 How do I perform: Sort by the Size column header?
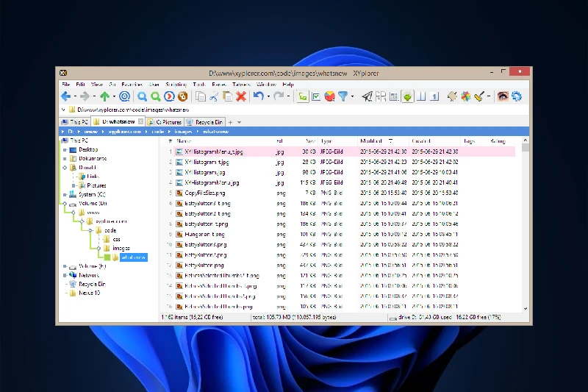[x=310, y=141]
